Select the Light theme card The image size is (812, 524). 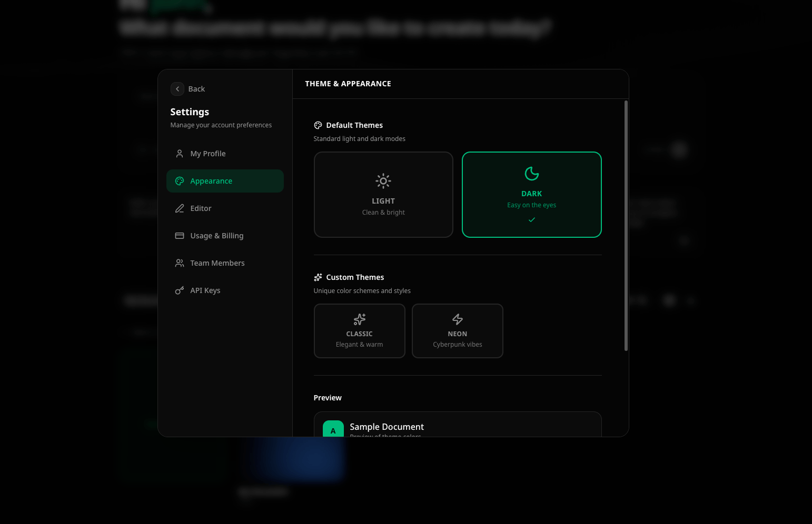383,195
